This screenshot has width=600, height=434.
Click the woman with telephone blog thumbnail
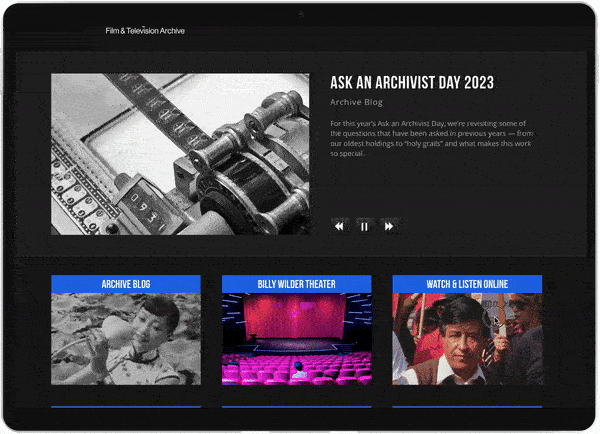[126, 339]
